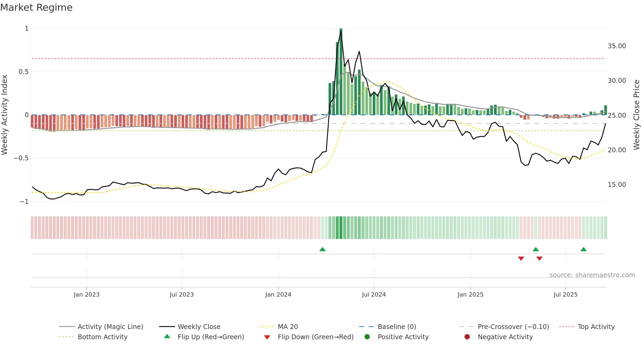This screenshot has height=362, width=644.
Task: Click the Jan 2025 x-axis label
Action: pos(470,294)
